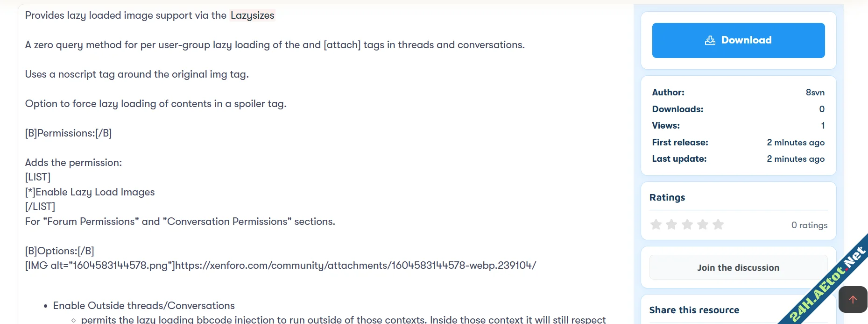Click the Ratings heading
Viewport: 868px width, 324px height.
click(x=667, y=197)
